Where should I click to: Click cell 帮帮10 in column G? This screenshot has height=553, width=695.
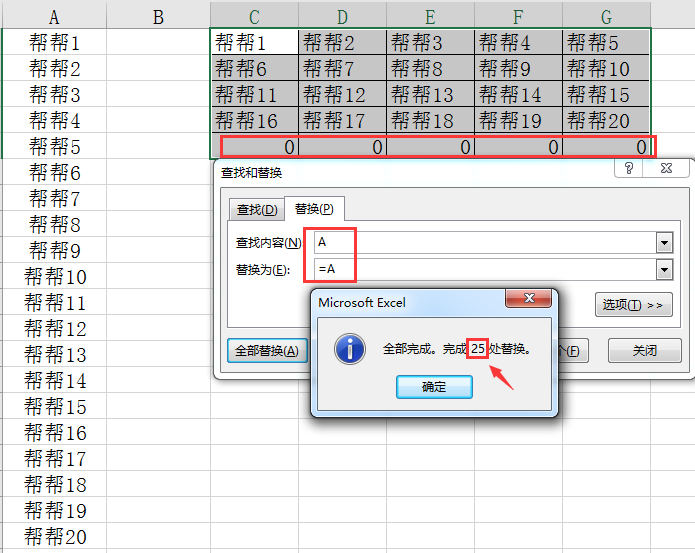click(x=606, y=68)
